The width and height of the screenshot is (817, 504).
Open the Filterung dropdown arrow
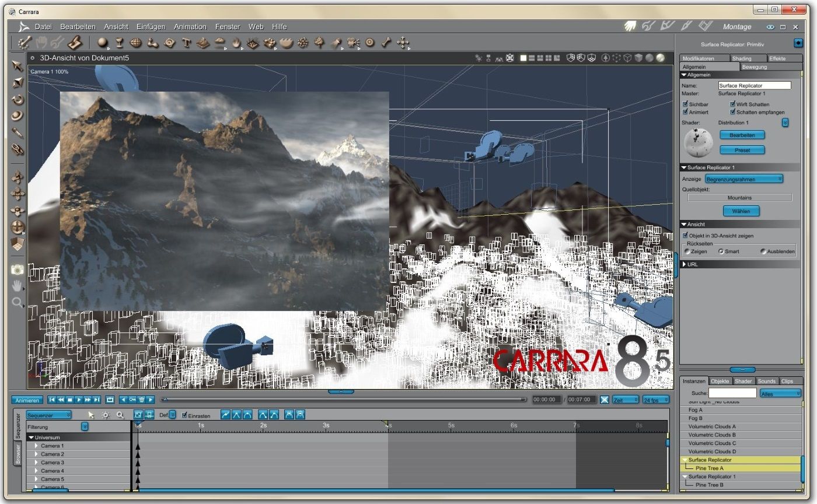point(85,427)
